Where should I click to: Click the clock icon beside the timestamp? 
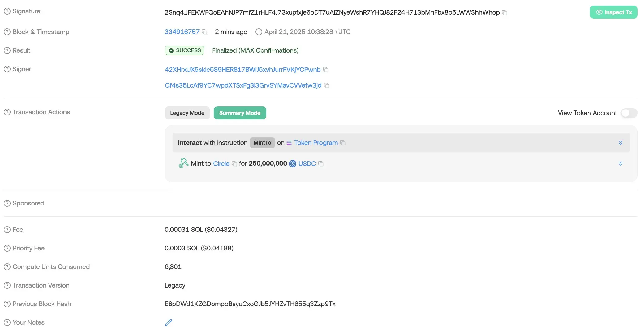[x=259, y=32]
